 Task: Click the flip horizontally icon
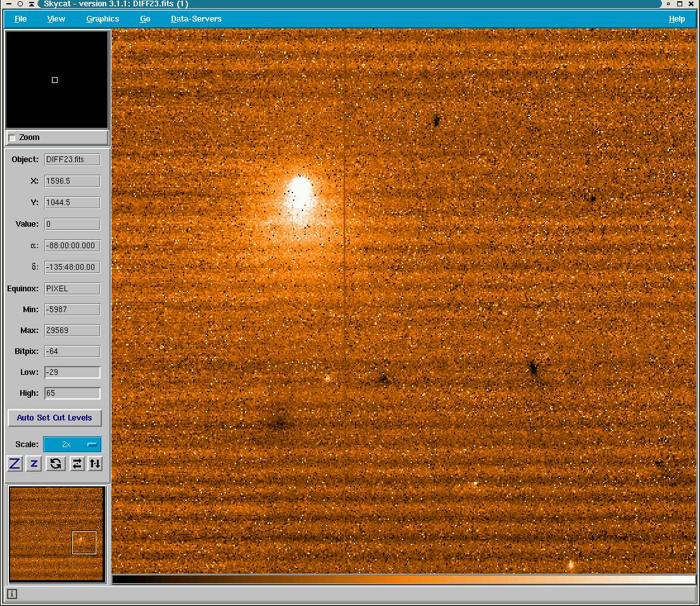(x=77, y=464)
